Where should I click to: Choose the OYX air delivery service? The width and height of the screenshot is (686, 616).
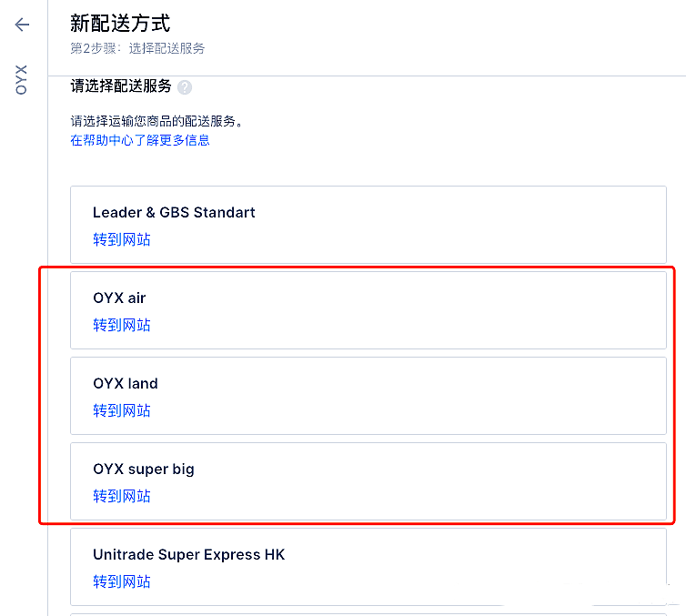tap(455, 309)
